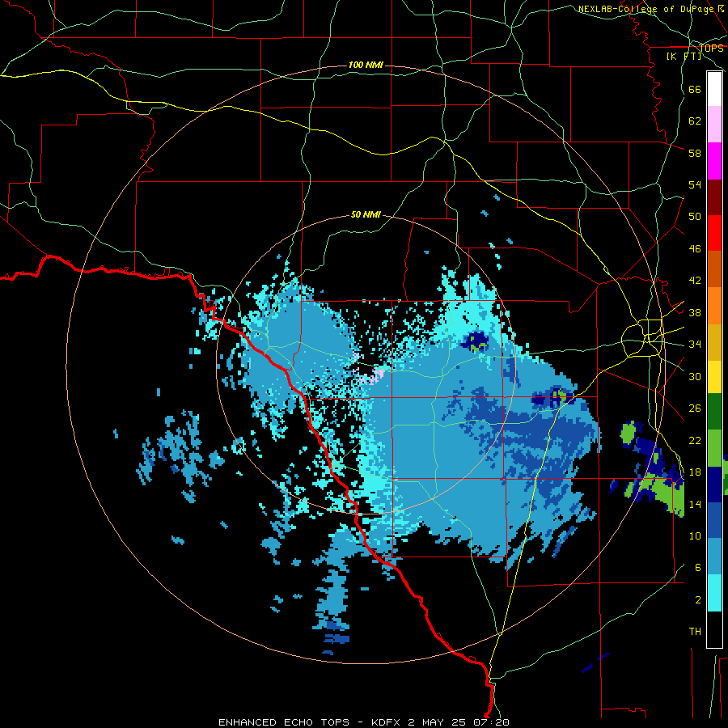Click the KDFX radar site identifier
This screenshot has width=728, height=728.
point(387,722)
